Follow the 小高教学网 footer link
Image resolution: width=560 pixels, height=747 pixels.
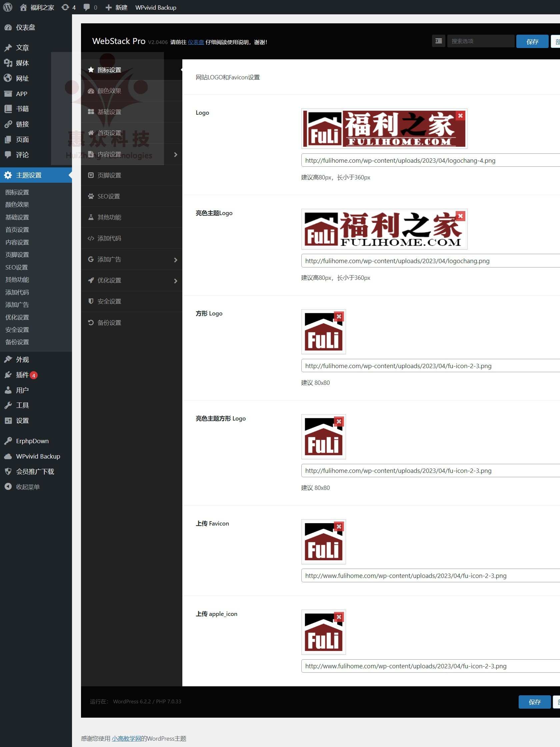126,739
